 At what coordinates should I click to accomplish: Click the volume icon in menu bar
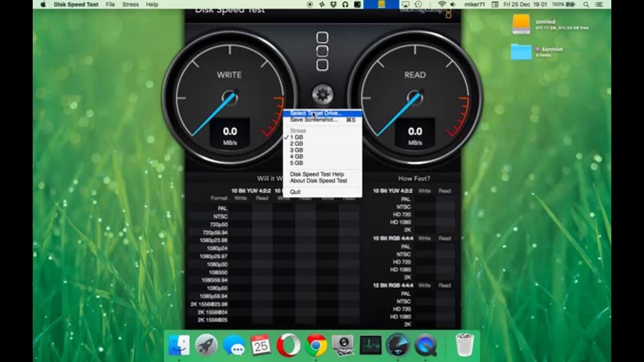[454, 5]
